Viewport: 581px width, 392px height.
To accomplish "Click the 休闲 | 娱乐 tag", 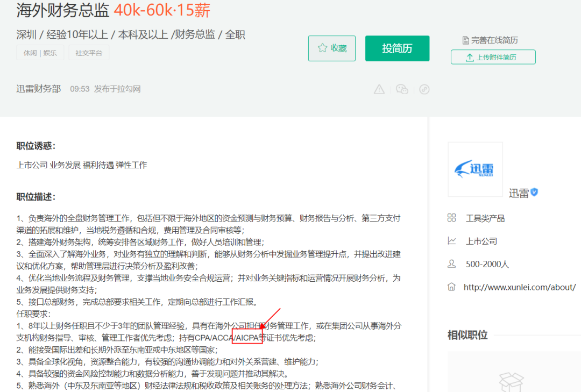I will click(40, 53).
